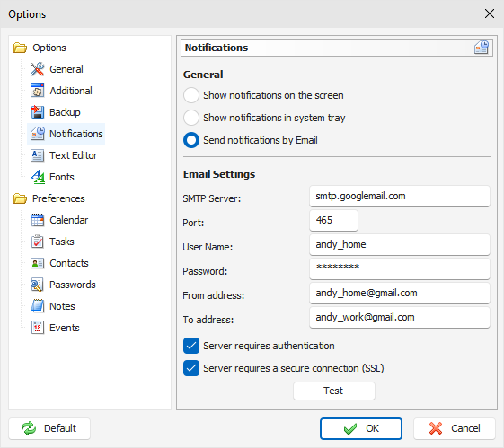Click the green checkmark on OK button
Viewport: 504px width, 448px height.
click(350, 428)
